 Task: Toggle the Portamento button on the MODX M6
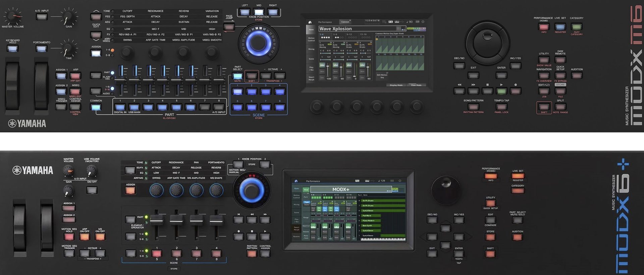tap(42, 49)
